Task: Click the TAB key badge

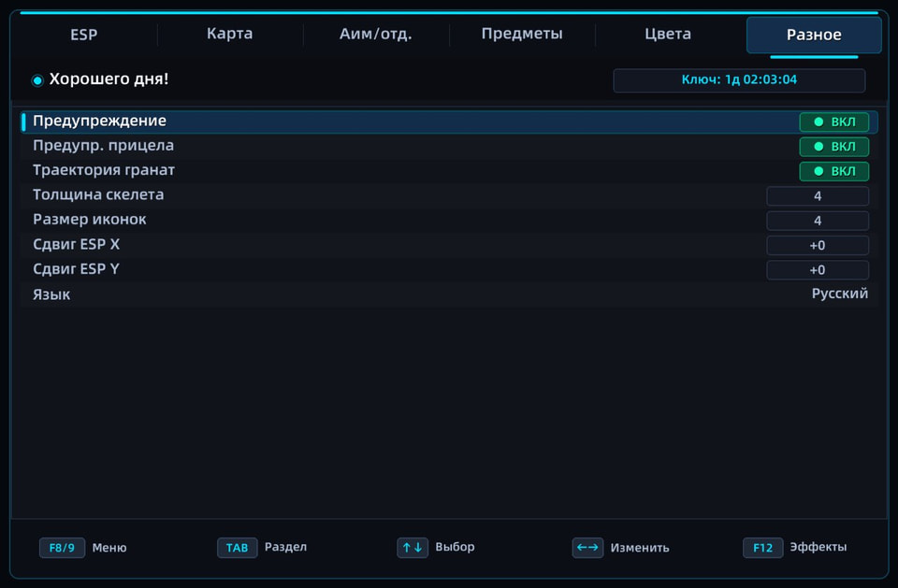Action: pyautogui.click(x=237, y=548)
